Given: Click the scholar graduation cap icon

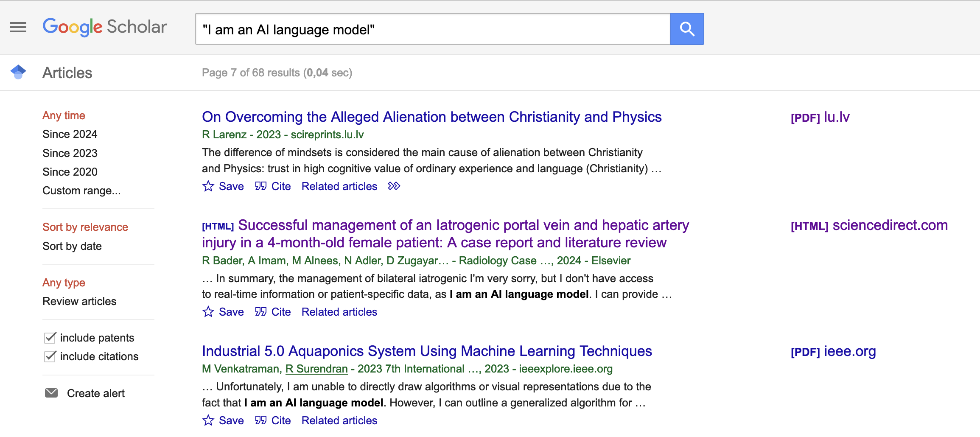Looking at the screenshot, I should coord(18,72).
